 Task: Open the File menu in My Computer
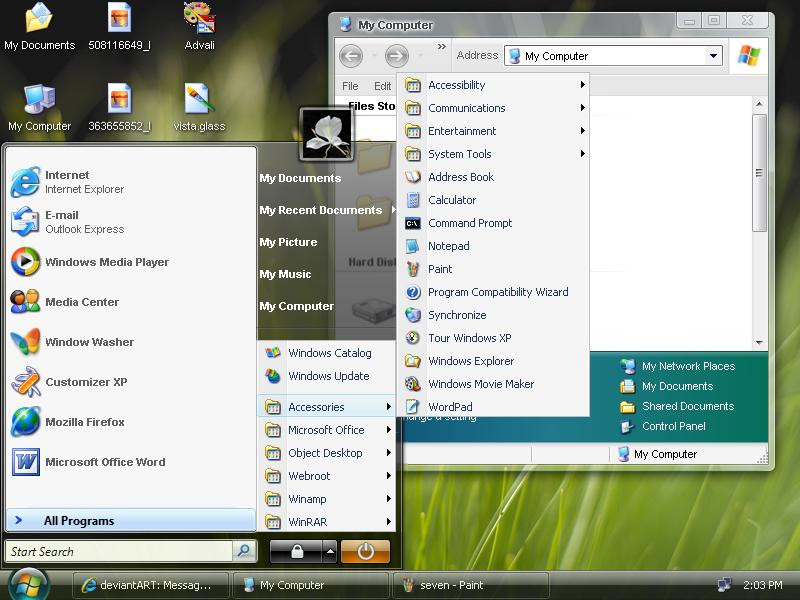[x=350, y=86]
